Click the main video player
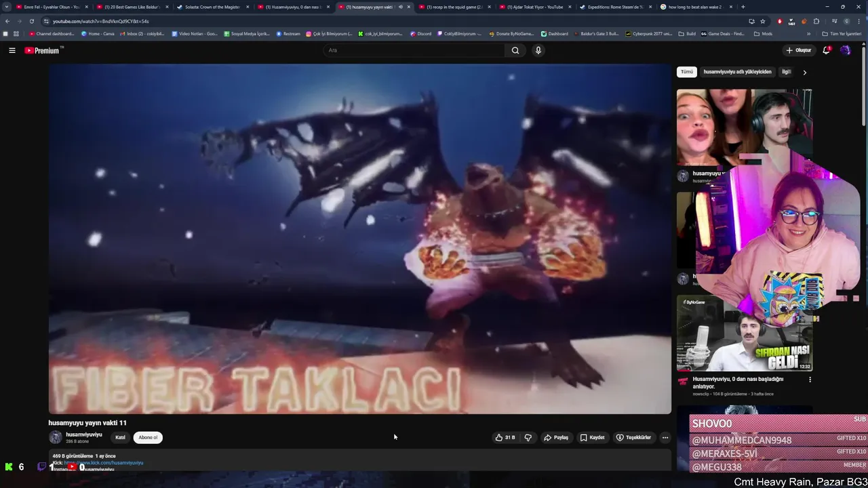This screenshot has width=868, height=488. click(x=359, y=239)
